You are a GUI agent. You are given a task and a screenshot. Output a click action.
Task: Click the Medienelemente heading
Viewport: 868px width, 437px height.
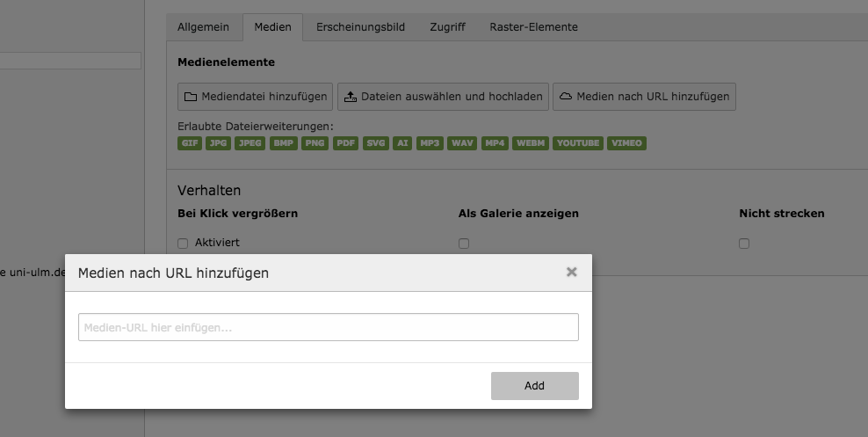coord(227,62)
